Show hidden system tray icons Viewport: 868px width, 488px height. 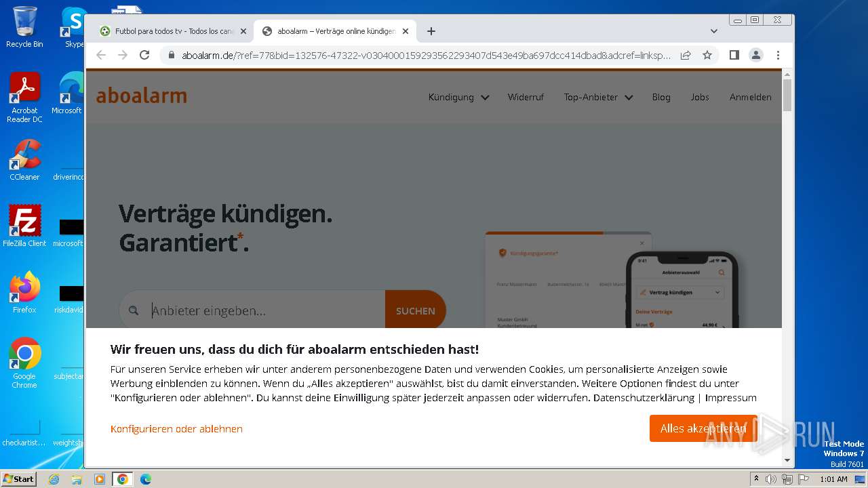point(757,479)
